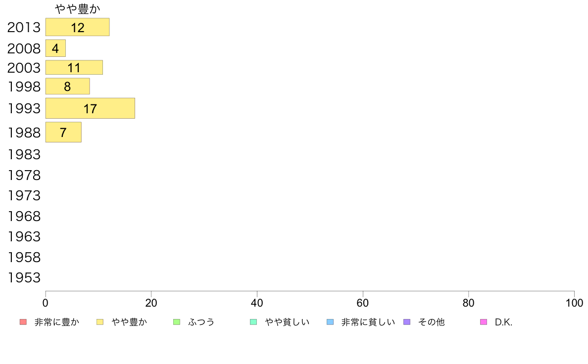Select the 1993 bar showing 17
The width and height of the screenshot is (588, 364).
(x=91, y=108)
